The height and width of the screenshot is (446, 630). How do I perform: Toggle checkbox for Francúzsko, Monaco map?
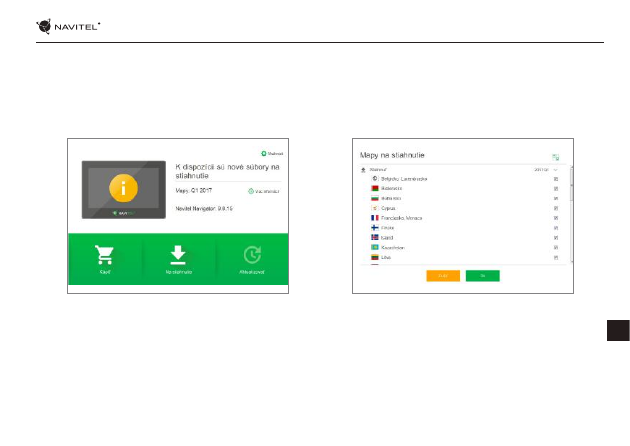[x=556, y=218]
